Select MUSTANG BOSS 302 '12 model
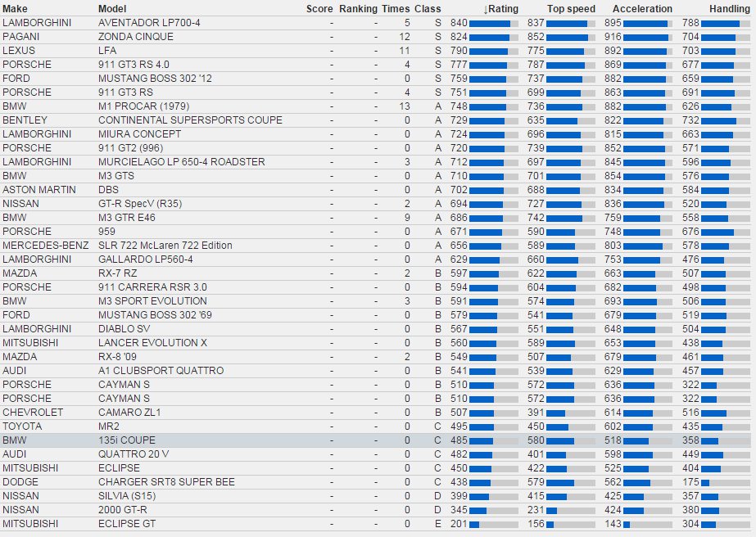This screenshot has width=756, height=537. coord(155,79)
